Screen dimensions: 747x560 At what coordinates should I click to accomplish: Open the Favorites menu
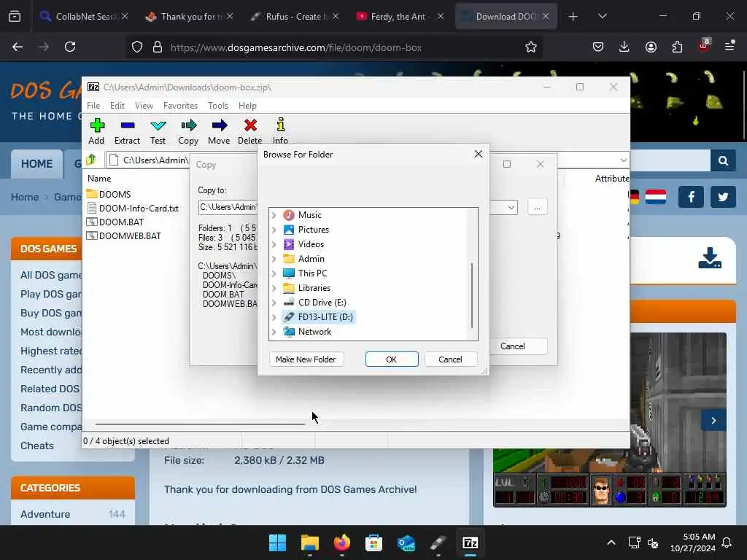point(180,105)
